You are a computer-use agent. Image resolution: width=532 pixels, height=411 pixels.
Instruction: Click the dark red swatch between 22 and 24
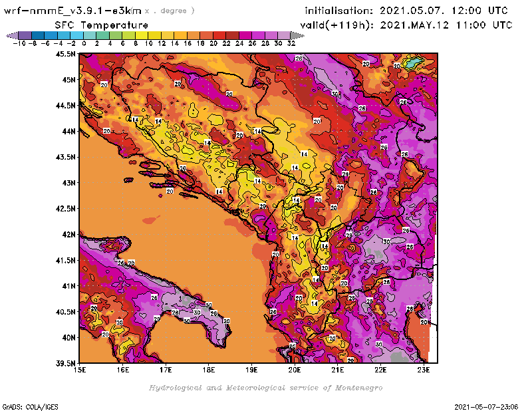[x=232, y=35]
